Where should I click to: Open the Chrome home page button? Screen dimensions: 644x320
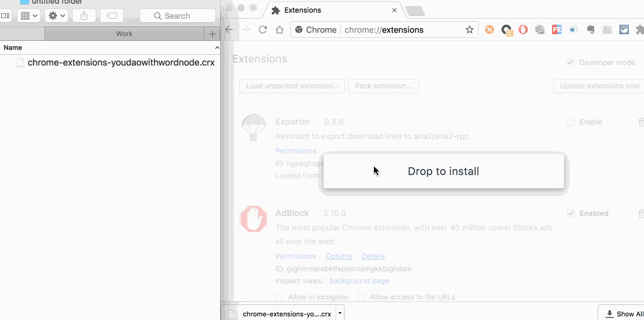click(x=280, y=29)
